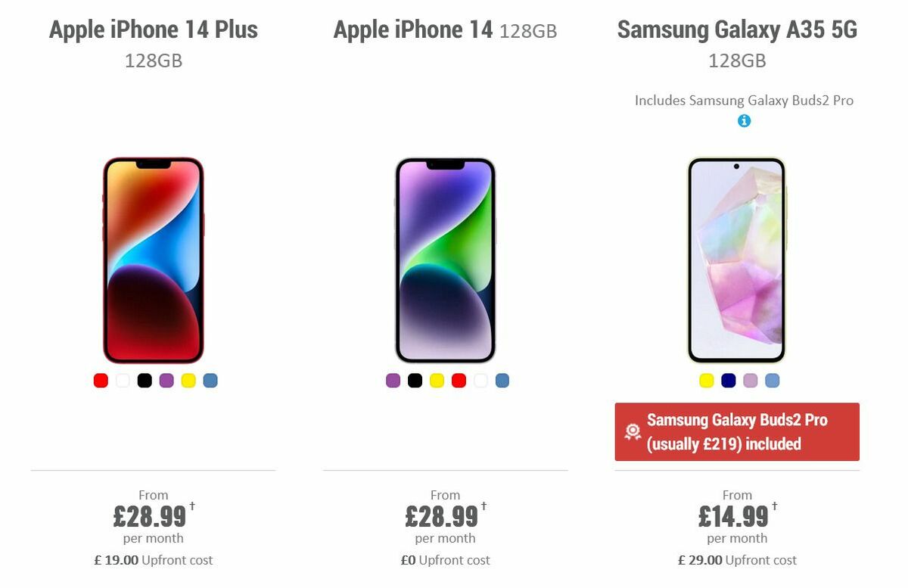Viewport: 908px width, 588px height.
Task: Click the info icon below Samsung Galaxy Buds2 Pro text
Action: [745, 120]
